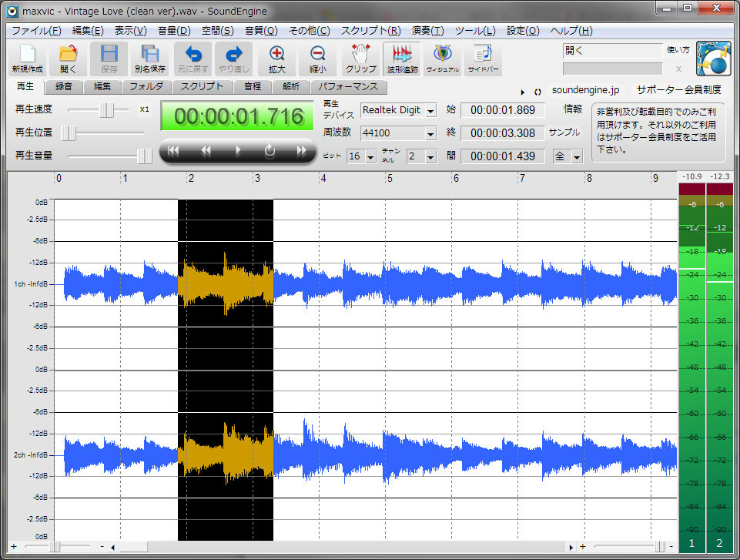Toggle the サイドバー sidebar icon
This screenshot has width=740, height=560.
pos(483,59)
